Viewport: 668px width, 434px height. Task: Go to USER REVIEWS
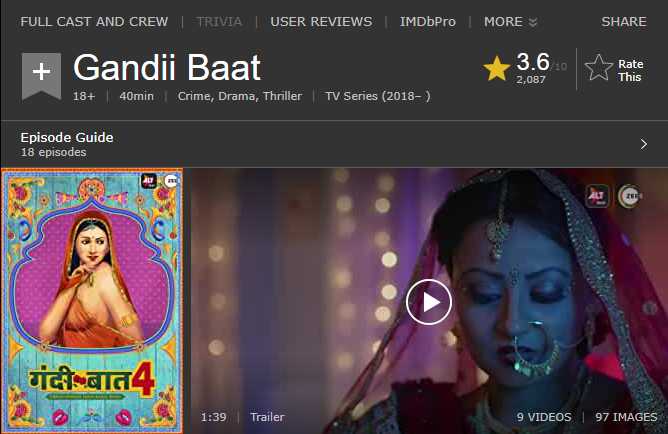click(321, 22)
